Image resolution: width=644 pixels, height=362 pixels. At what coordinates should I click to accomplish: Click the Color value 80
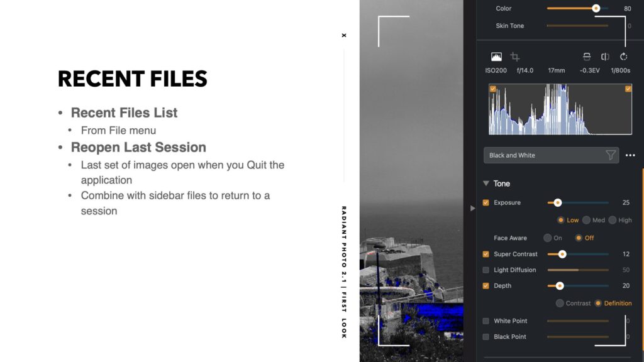pos(627,9)
